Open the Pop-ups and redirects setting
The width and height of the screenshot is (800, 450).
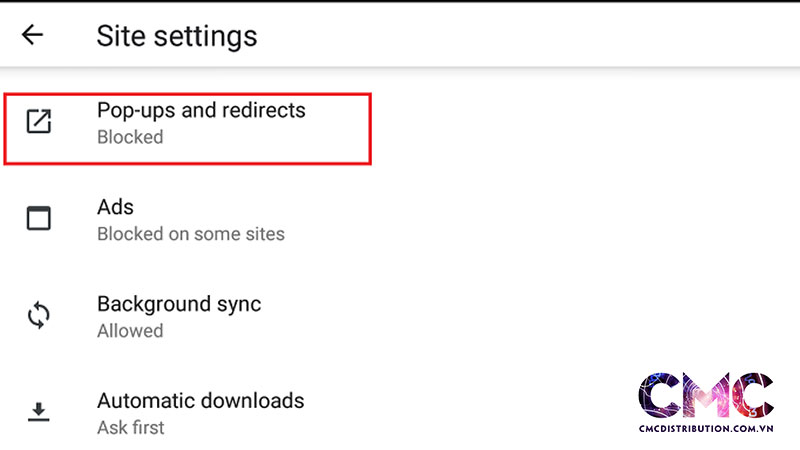click(201, 110)
